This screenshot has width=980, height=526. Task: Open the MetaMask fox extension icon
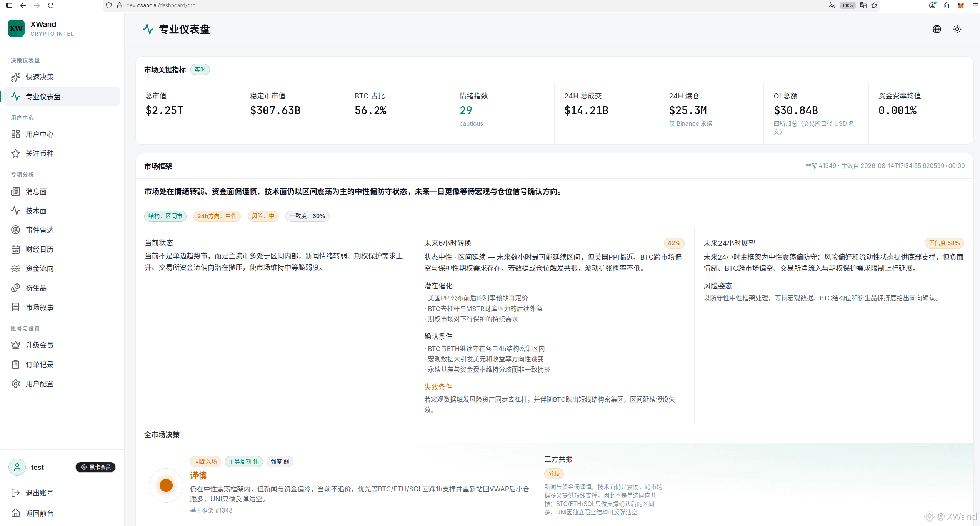pyautogui.click(x=961, y=5)
